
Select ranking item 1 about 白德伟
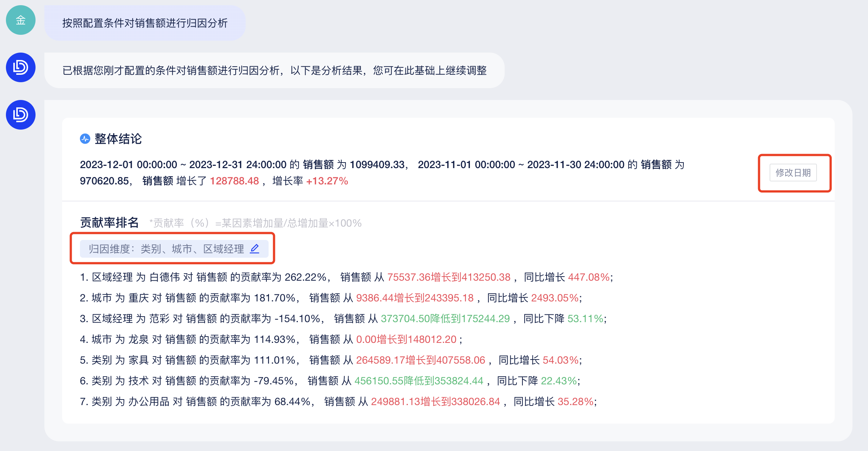click(346, 277)
